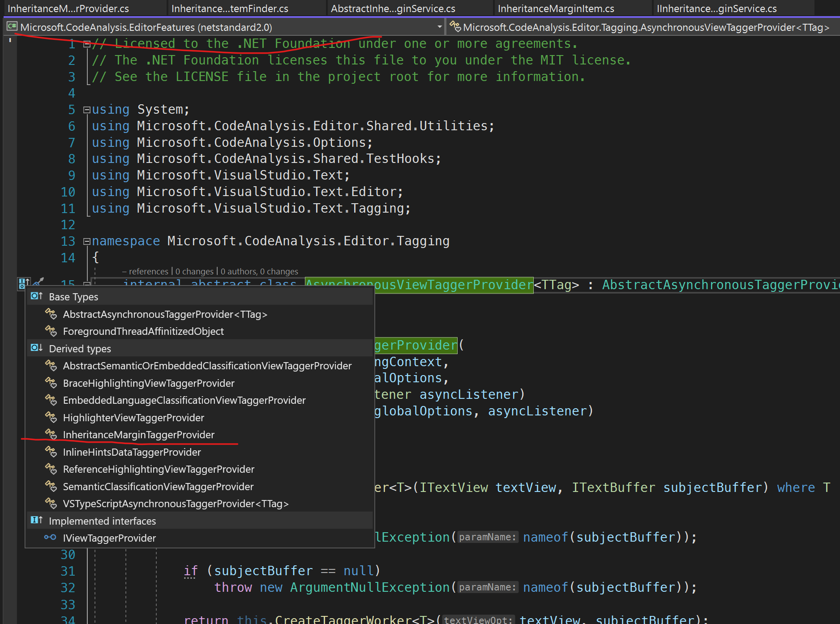Click 'CreateTaggerWorker' on line 34
This screenshot has height=624, width=840.
pyautogui.click(x=343, y=620)
